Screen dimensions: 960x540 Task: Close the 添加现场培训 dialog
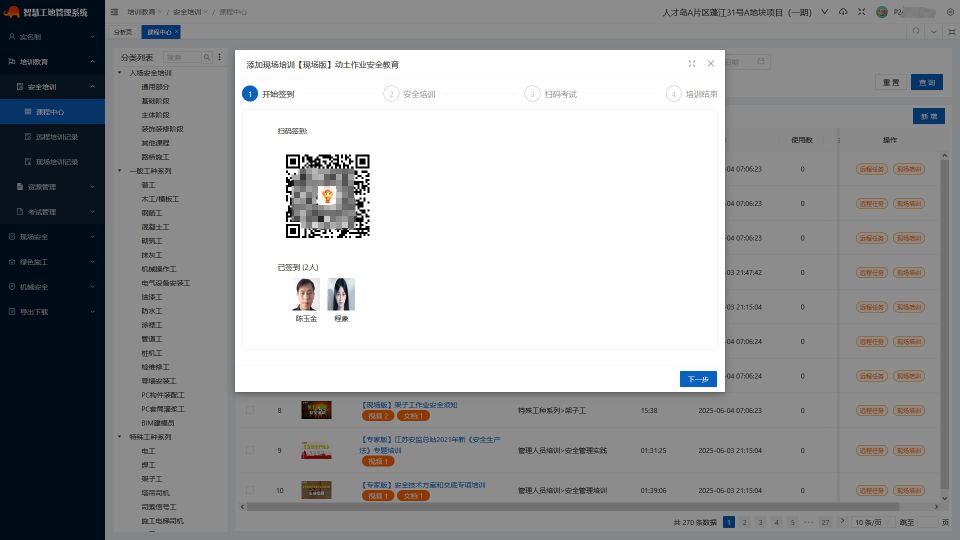coord(711,64)
